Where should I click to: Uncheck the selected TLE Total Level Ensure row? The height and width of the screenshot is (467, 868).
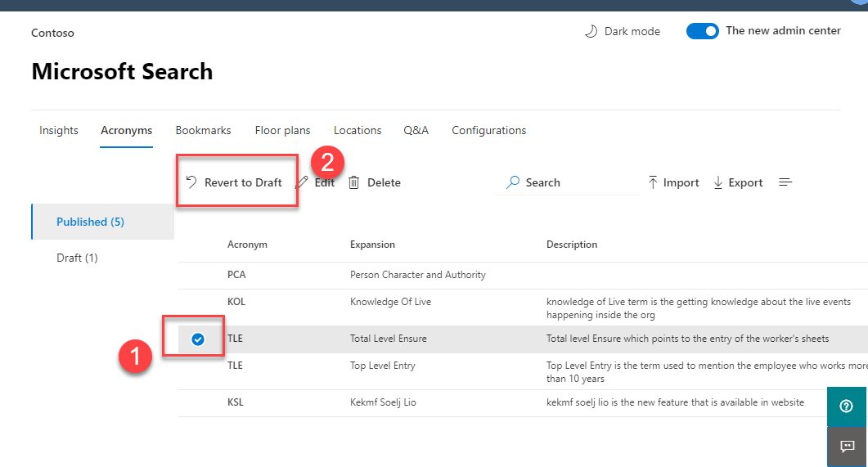198,339
